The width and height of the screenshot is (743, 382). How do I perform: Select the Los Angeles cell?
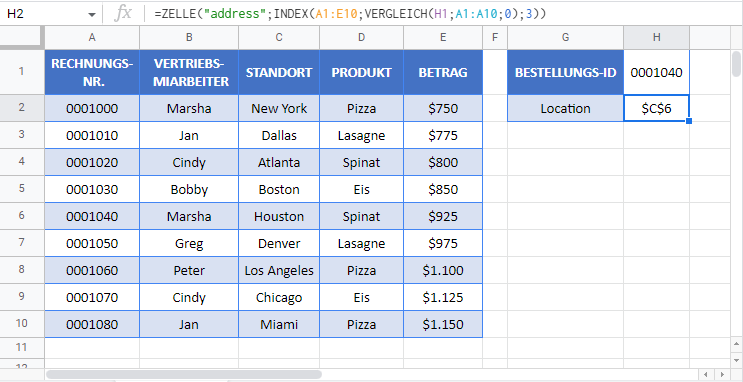(279, 271)
